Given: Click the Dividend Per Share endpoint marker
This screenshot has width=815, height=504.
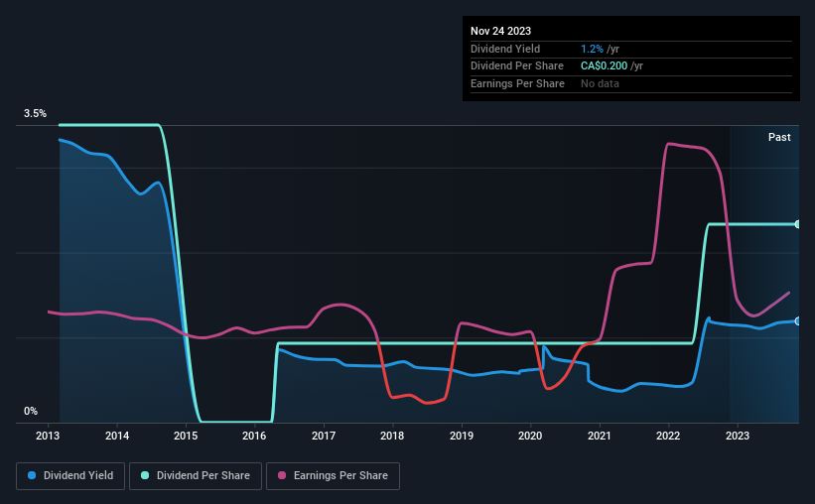Looking at the screenshot, I should 797,224.
